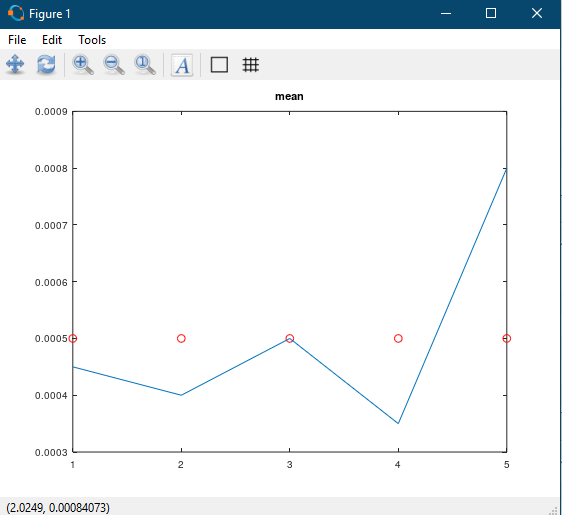
Task: Toggle axes visibility square icon
Action: 219,65
